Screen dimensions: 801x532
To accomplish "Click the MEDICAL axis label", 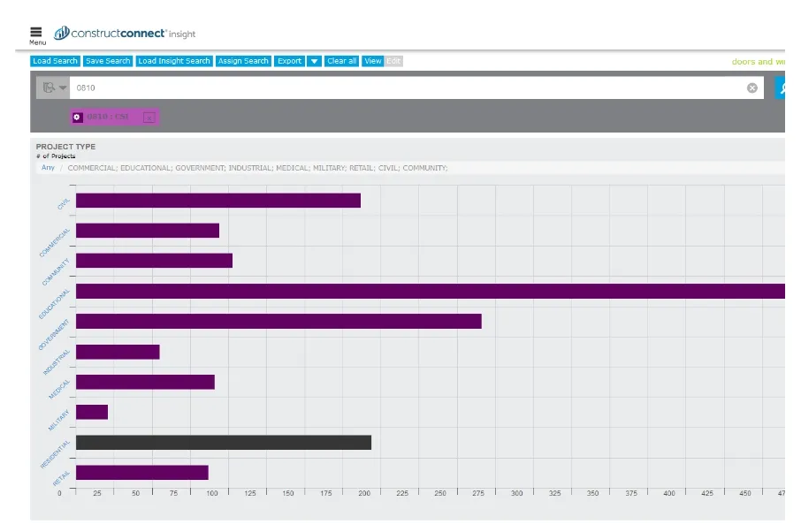I will point(59,390).
